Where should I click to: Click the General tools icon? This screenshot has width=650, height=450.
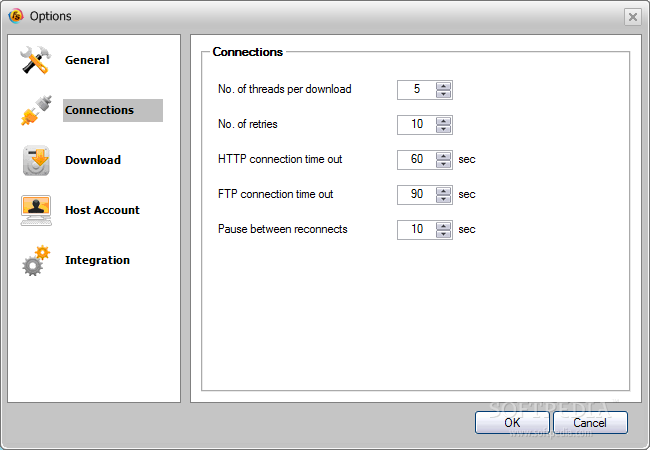coord(36,60)
